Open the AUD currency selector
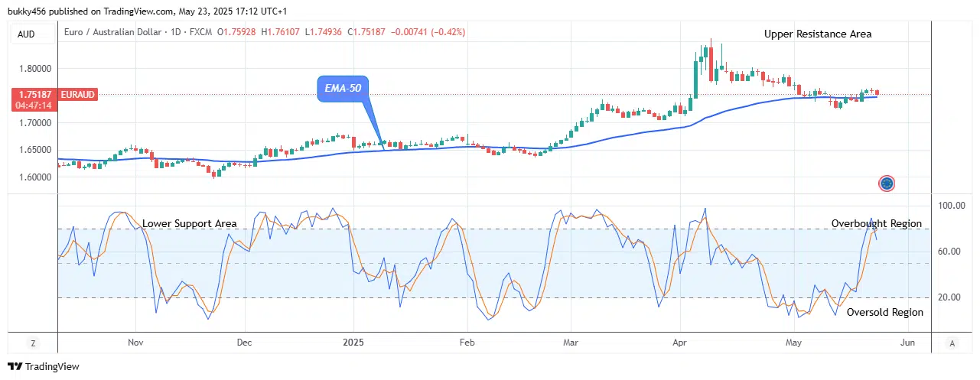Image resolution: width=980 pixels, height=380 pixels. (x=27, y=34)
